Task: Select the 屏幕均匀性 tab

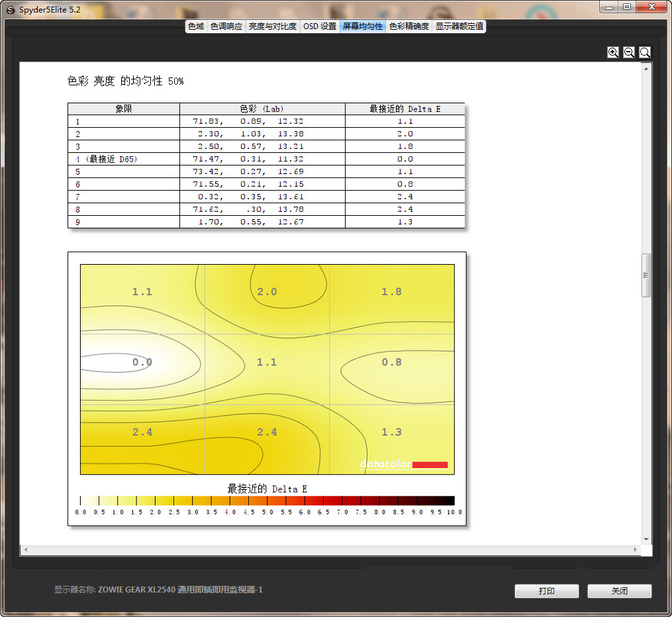Action: (363, 26)
